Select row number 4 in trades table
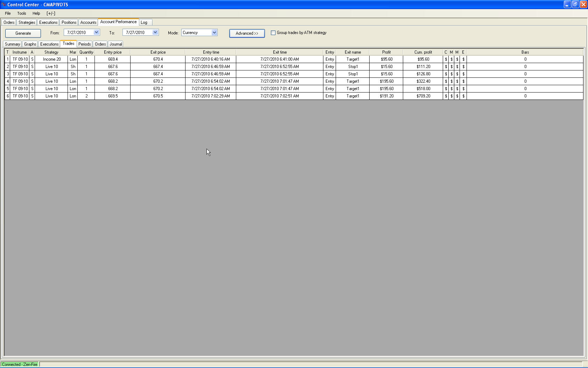This screenshot has width=588, height=368. [x=7, y=81]
